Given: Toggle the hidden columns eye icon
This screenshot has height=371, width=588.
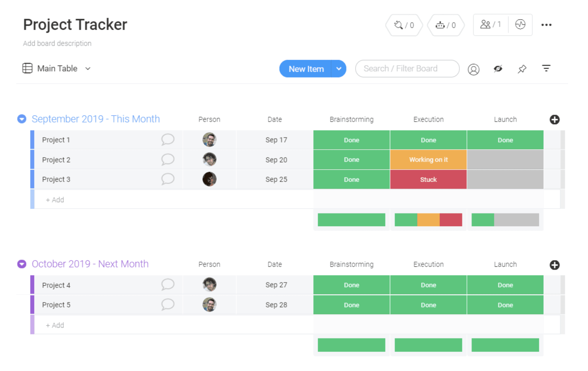Looking at the screenshot, I should pos(498,69).
